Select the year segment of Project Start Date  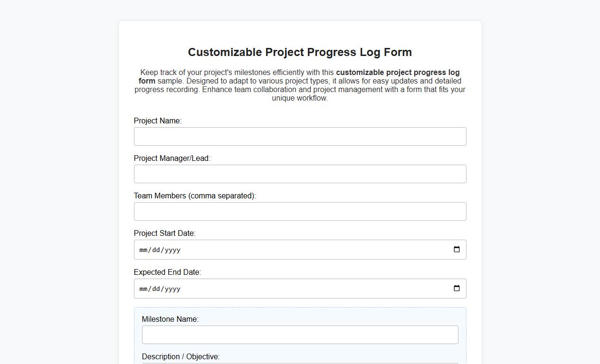tap(173, 249)
